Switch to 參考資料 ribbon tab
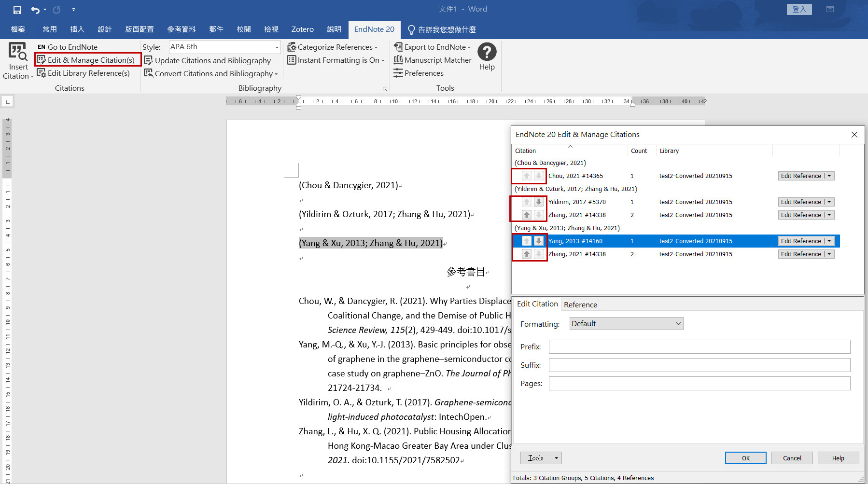The width and height of the screenshot is (868, 484). point(182,29)
